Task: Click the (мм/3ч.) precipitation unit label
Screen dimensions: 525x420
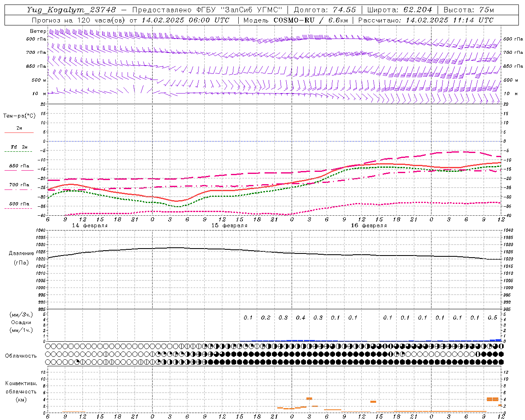Action: coord(21,315)
